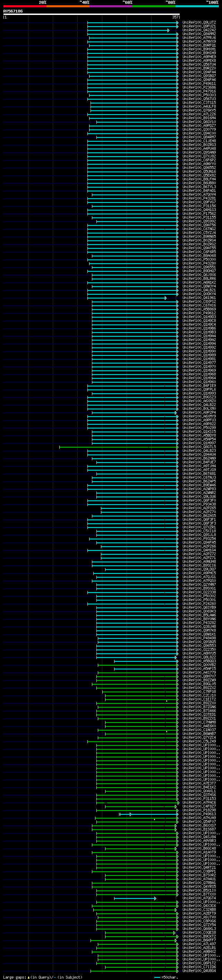
Task: Open hit UniRef100_A7E3T7
Action: (199, 783)
